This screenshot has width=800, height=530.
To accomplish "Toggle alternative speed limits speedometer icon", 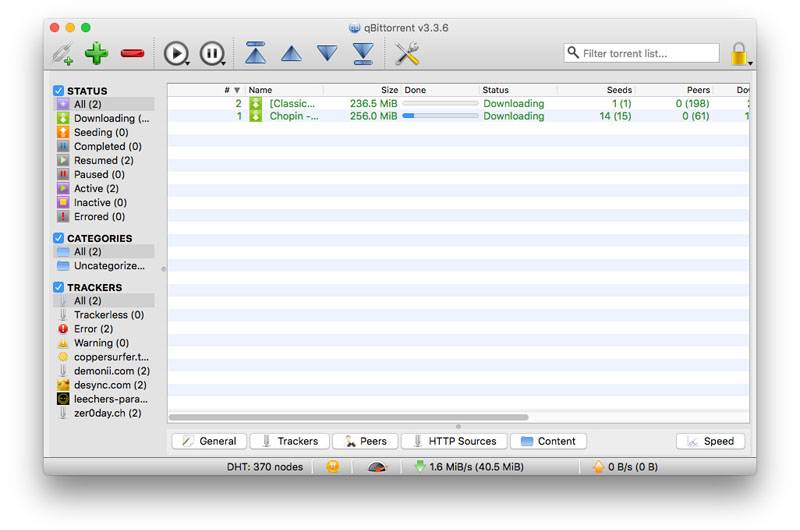I will 378,467.
